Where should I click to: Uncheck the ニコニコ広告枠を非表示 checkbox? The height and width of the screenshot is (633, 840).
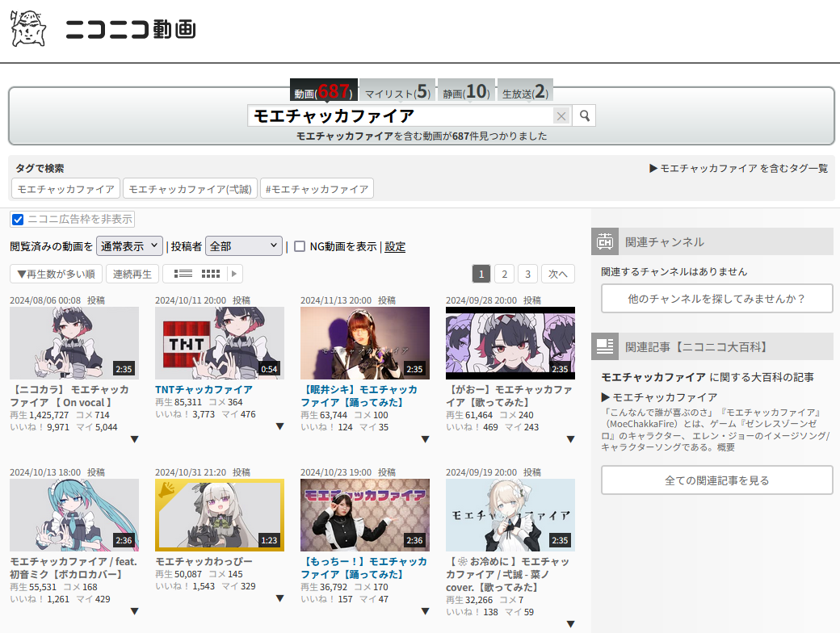pyautogui.click(x=18, y=220)
